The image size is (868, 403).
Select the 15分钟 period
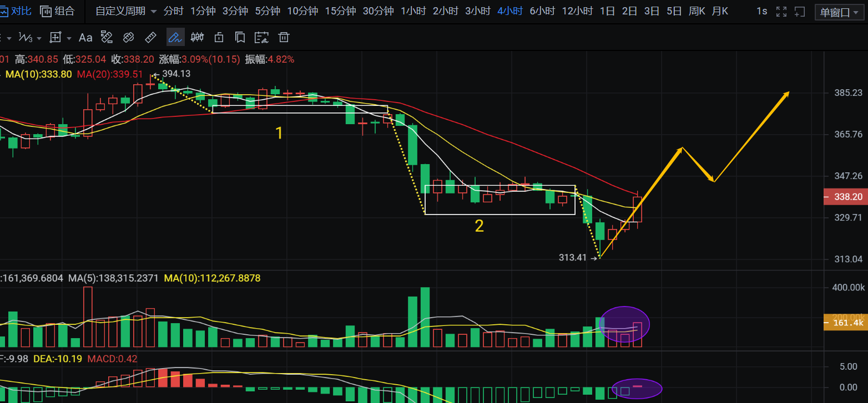coord(340,11)
